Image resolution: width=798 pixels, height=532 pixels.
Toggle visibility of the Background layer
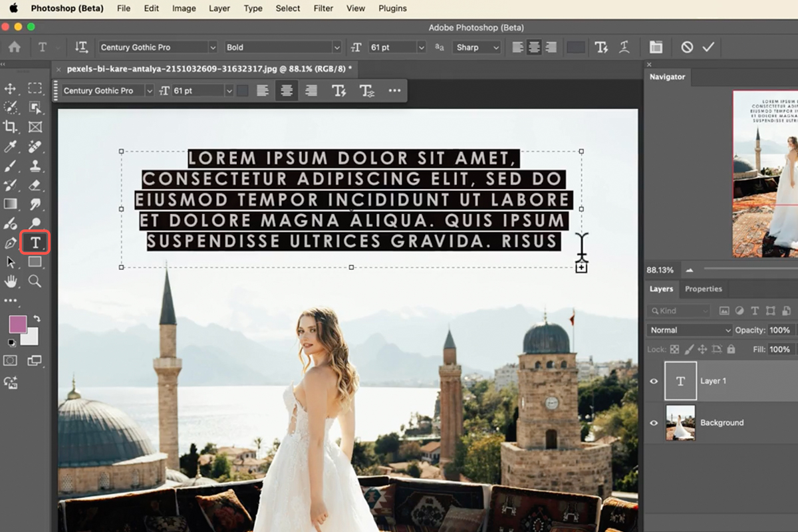654,423
